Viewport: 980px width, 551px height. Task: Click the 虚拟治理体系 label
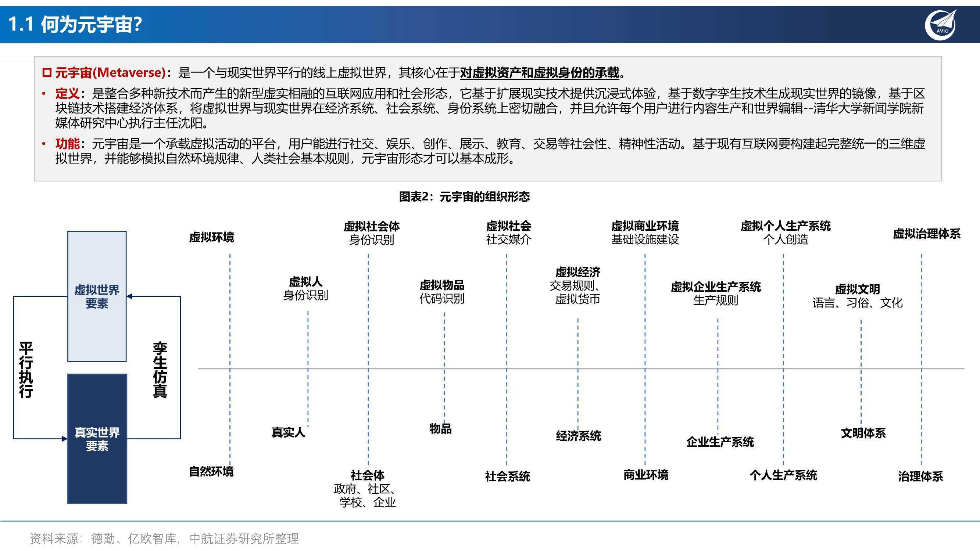(x=927, y=234)
